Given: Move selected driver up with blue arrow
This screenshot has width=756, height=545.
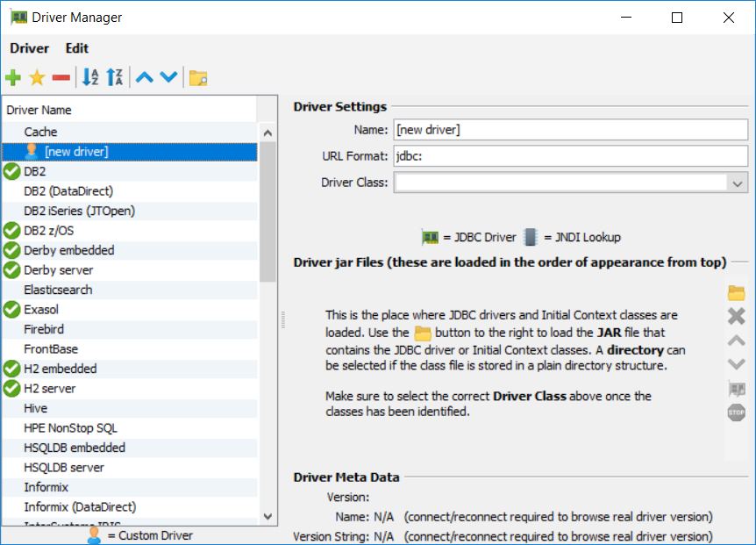Looking at the screenshot, I should click(145, 77).
